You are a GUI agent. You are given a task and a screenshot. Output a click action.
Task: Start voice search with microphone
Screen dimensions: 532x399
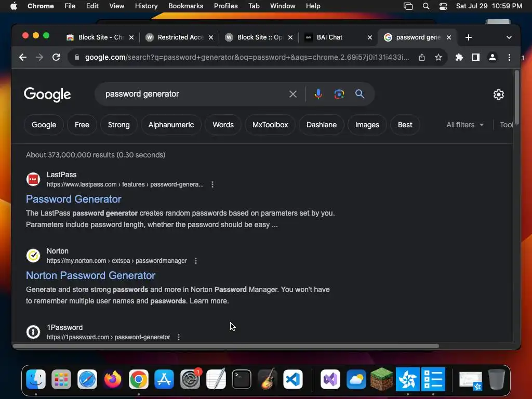[318, 94]
